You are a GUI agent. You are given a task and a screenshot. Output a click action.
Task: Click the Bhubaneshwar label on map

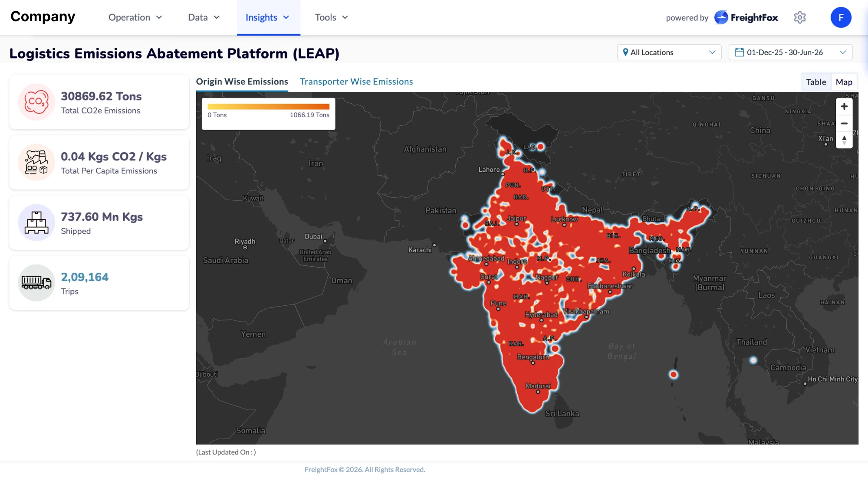[610, 286]
